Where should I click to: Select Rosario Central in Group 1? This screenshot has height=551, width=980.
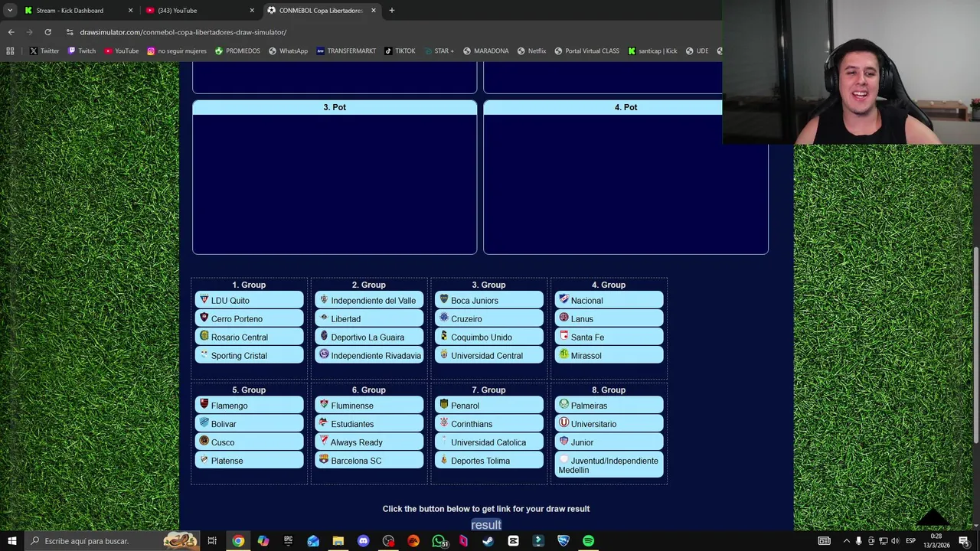point(249,337)
